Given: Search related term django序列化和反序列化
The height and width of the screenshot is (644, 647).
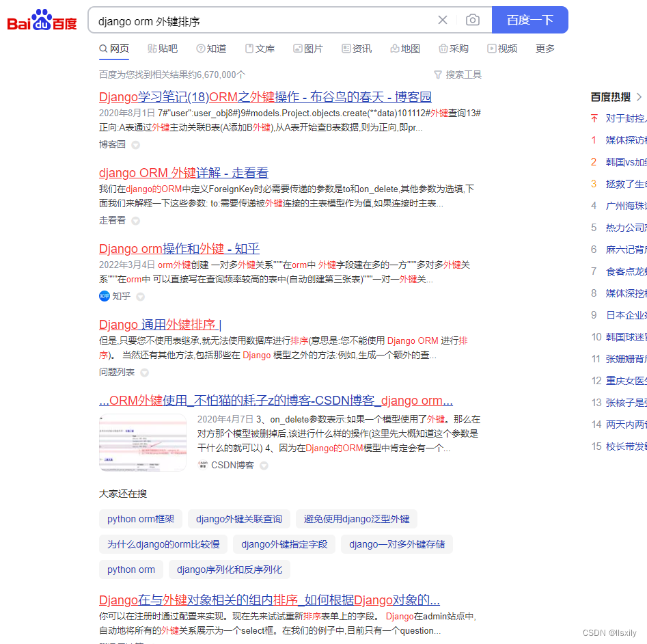Looking at the screenshot, I should (x=230, y=569).
